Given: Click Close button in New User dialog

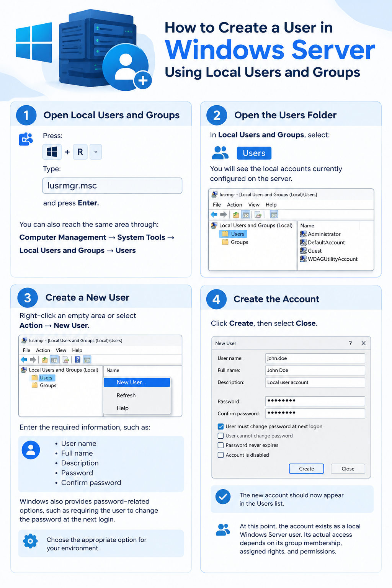Looking at the screenshot, I should [x=348, y=469].
